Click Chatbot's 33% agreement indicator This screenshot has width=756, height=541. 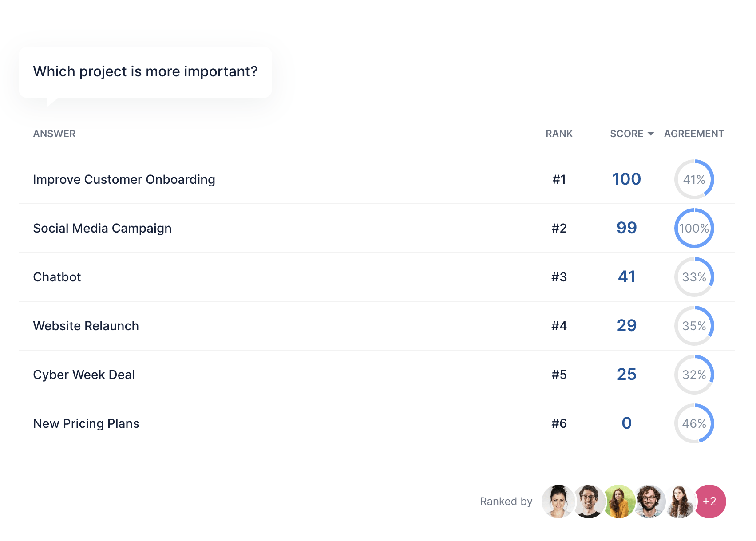click(694, 277)
